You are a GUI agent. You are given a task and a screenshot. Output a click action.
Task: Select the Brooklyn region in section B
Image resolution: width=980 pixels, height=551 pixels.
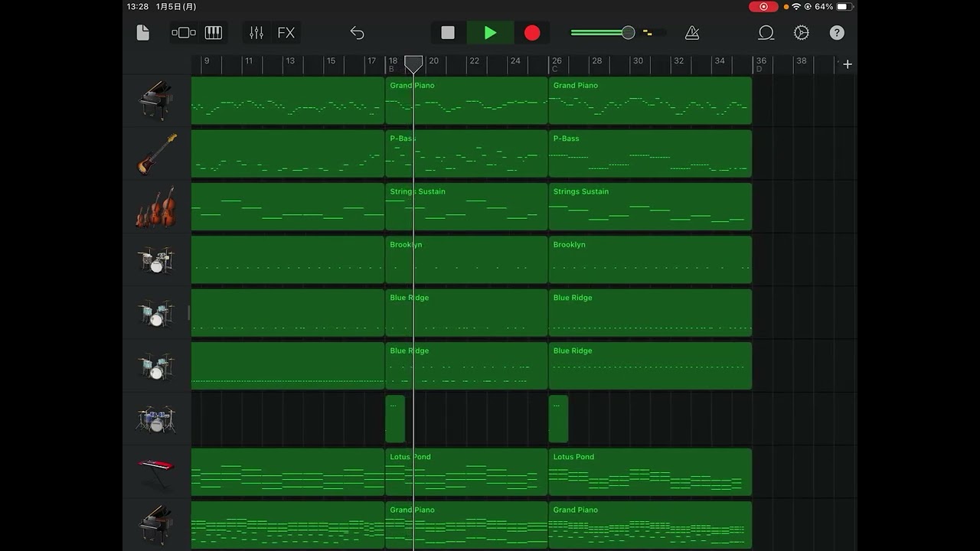(466, 260)
